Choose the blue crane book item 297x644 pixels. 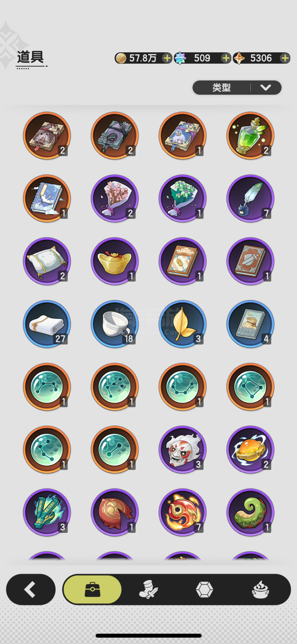(47, 198)
